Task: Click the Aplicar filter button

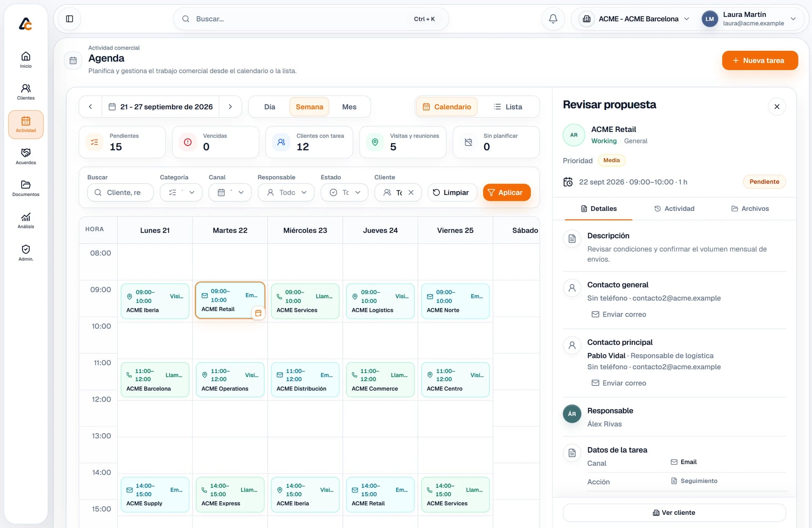Action: pos(506,192)
